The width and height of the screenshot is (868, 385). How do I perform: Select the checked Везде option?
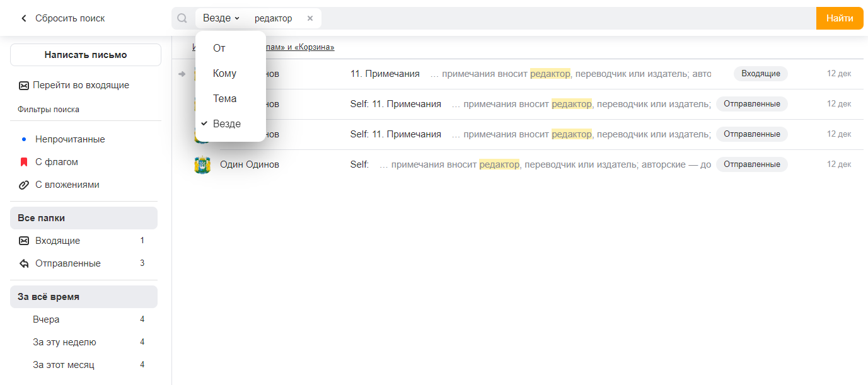(227, 124)
